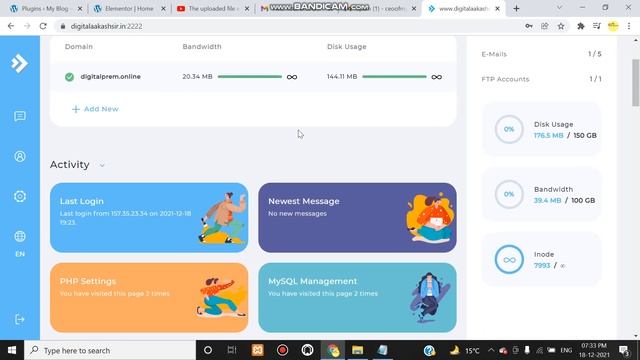Open the MySQL Management card
The width and height of the screenshot is (640, 360).
coord(357,298)
